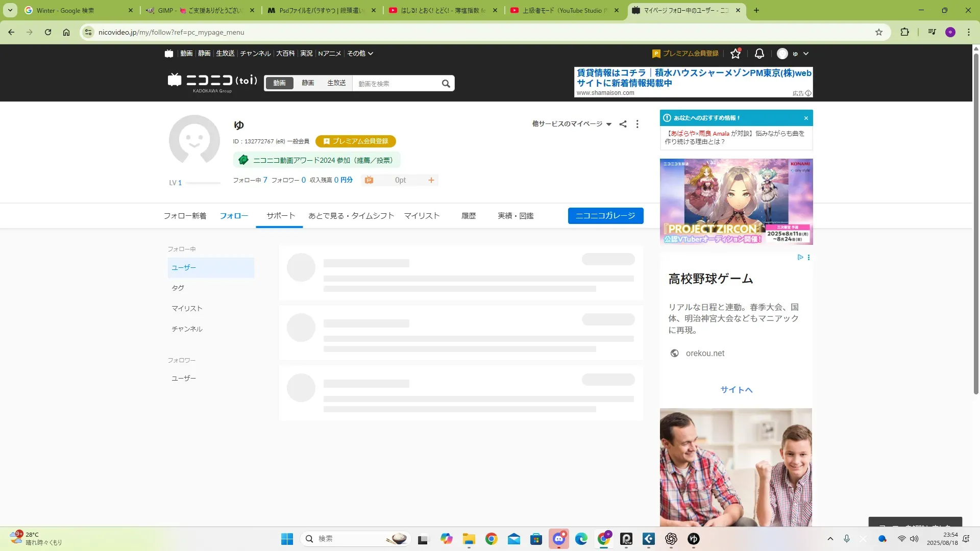Open the three-dot profile options menu
980x551 pixels.
(x=637, y=124)
